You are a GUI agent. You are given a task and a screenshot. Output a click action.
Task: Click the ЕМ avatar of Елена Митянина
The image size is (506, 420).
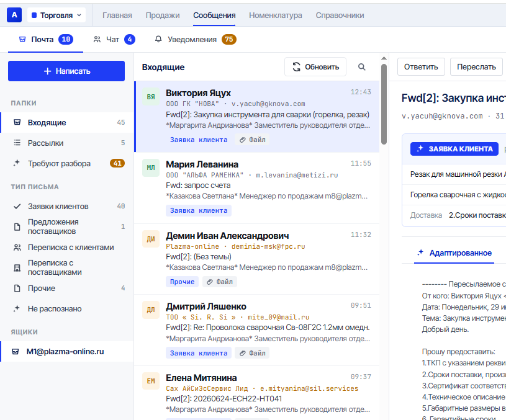point(151,381)
